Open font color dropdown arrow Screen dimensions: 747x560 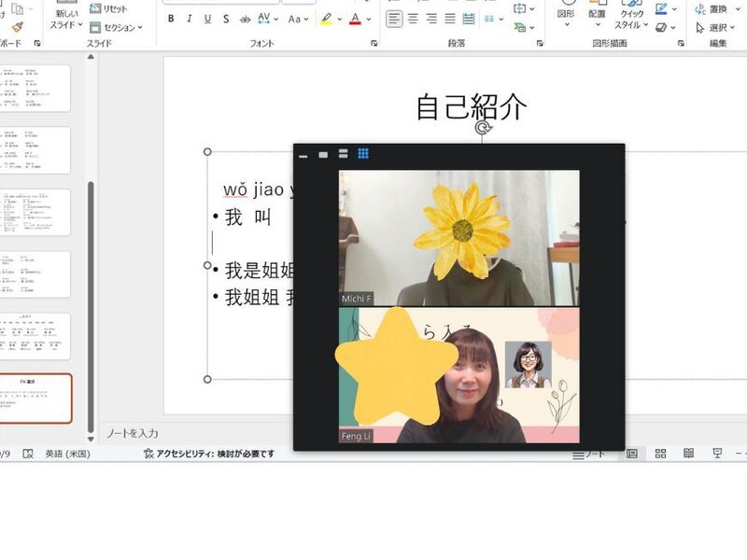tap(368, 19)
